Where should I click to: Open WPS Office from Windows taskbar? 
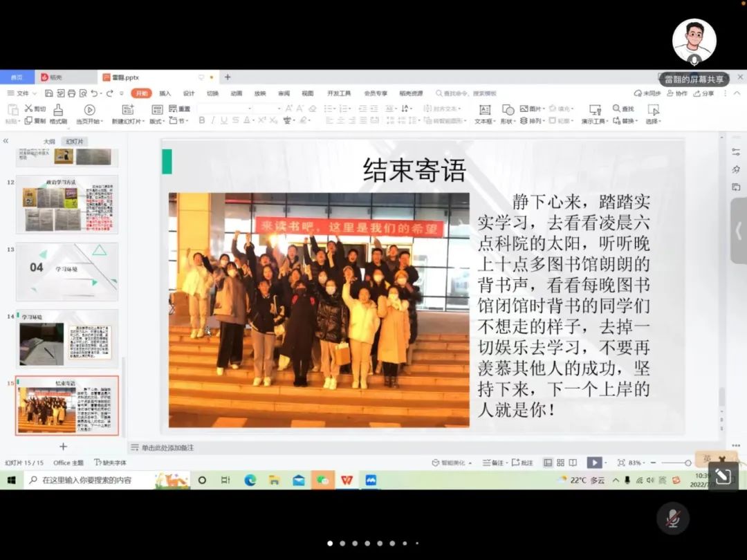347,480
